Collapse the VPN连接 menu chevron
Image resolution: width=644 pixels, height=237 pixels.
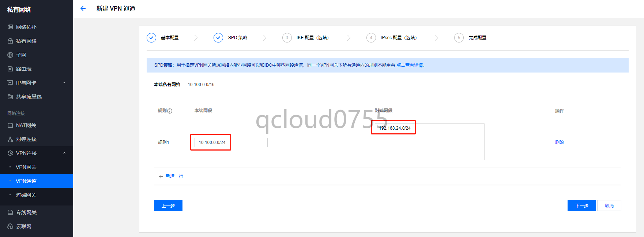pyautogui.click(x=64, y=153)
